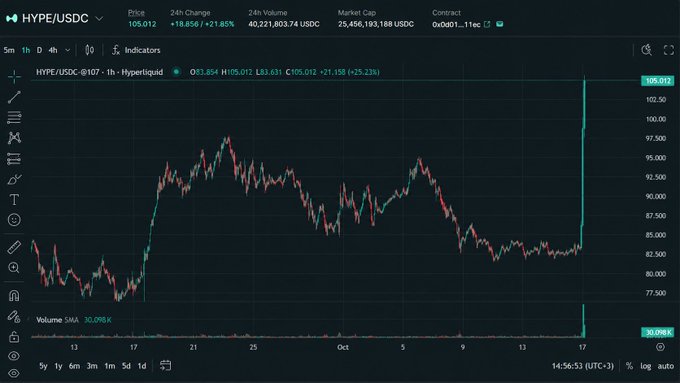Switch to the 5m timeframe
This screenshot has height=383, width=680.
click(x=9, y=50)
